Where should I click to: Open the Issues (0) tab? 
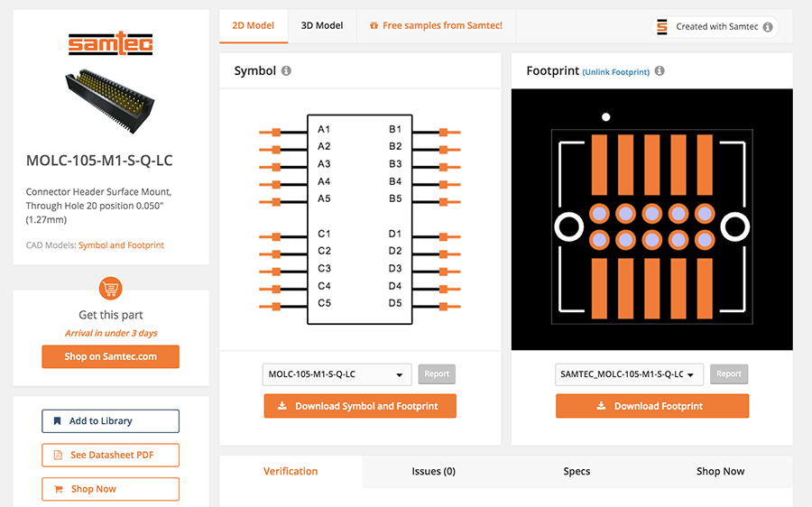click(433, 471)
